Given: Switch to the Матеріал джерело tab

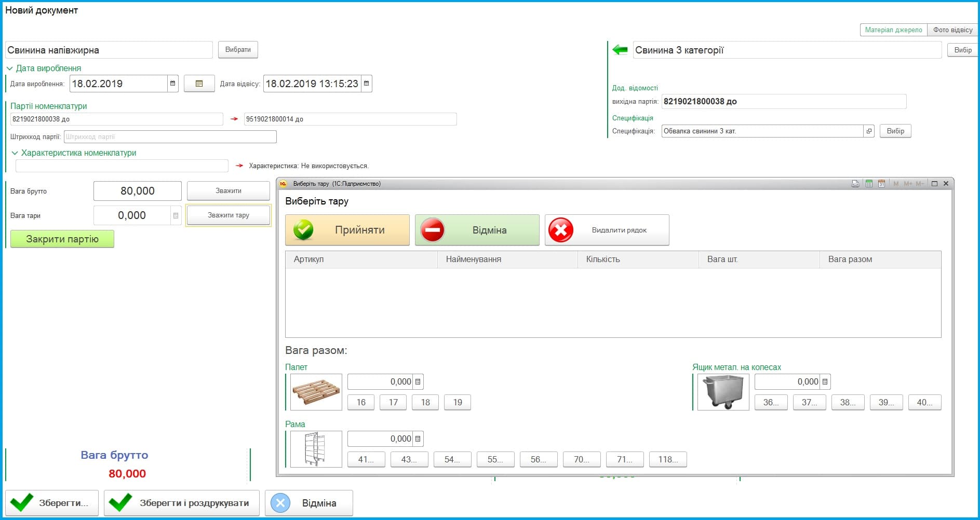Looking at the screenshot, I should click(893, 30).
